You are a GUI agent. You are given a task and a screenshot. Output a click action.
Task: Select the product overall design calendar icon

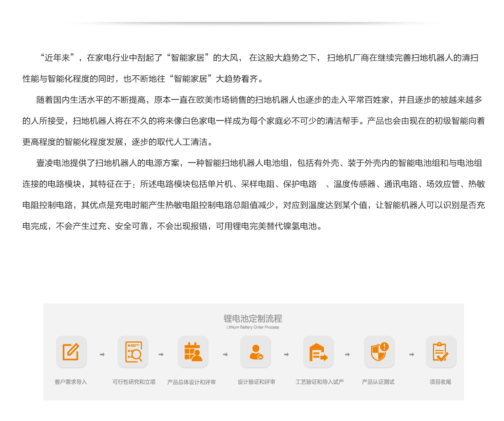click(x=193, y=352)
